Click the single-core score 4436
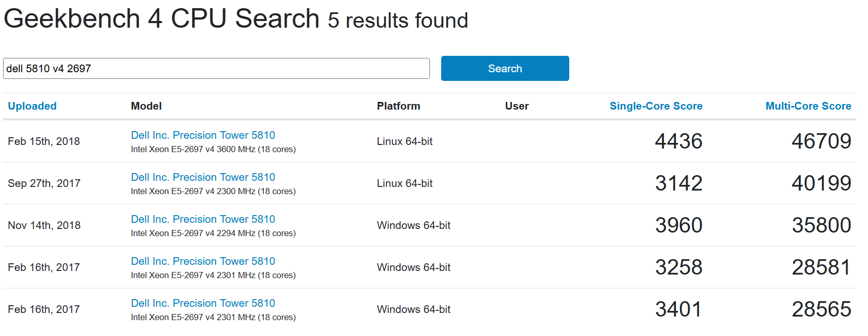 [679, 141]
